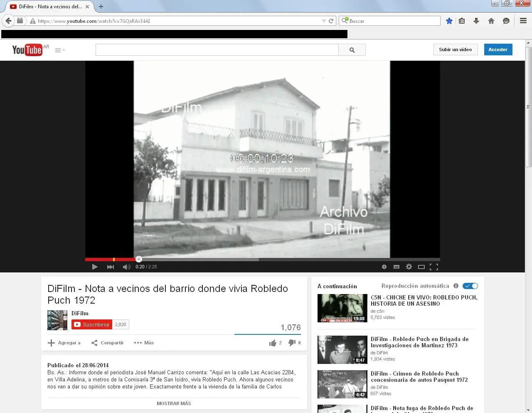The height and width of the screenshot is (413, 532).
Task: Open C5N Chiche en Vivo video thumbnail
Action: 342,308
